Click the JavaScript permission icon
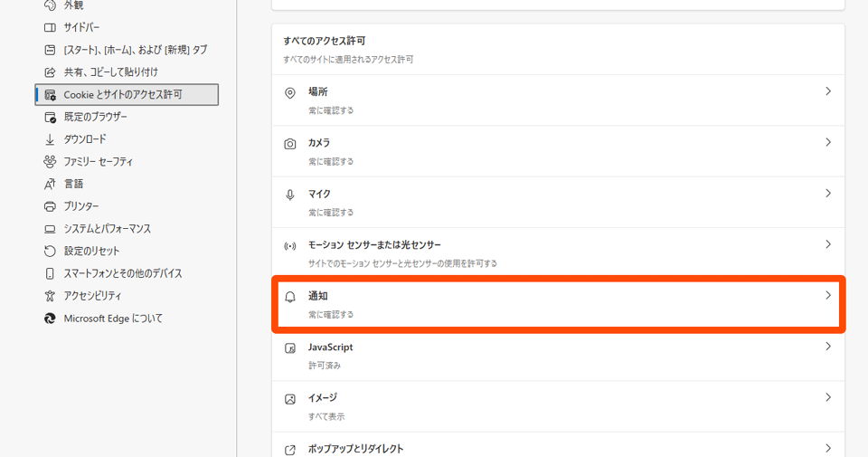Screen dimensions: 868x457 pyautogui.click(x=290, y=348)
